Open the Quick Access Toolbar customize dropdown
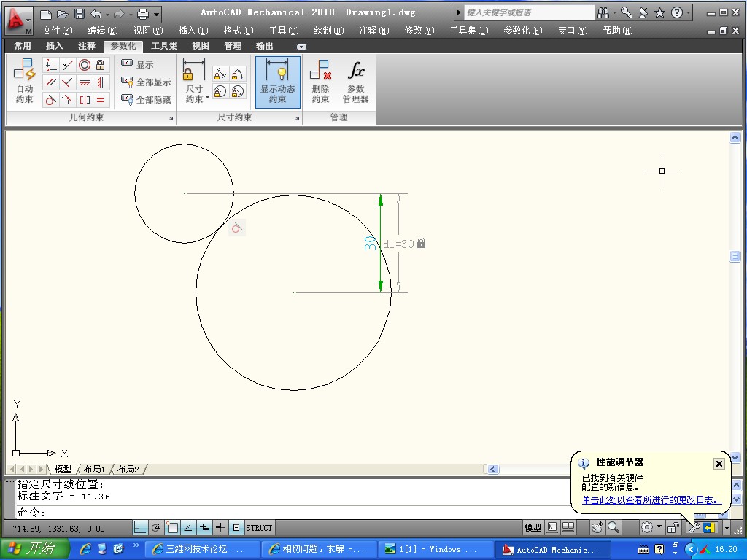This screenshot has width=747, height=560. [x=156, y=14]
